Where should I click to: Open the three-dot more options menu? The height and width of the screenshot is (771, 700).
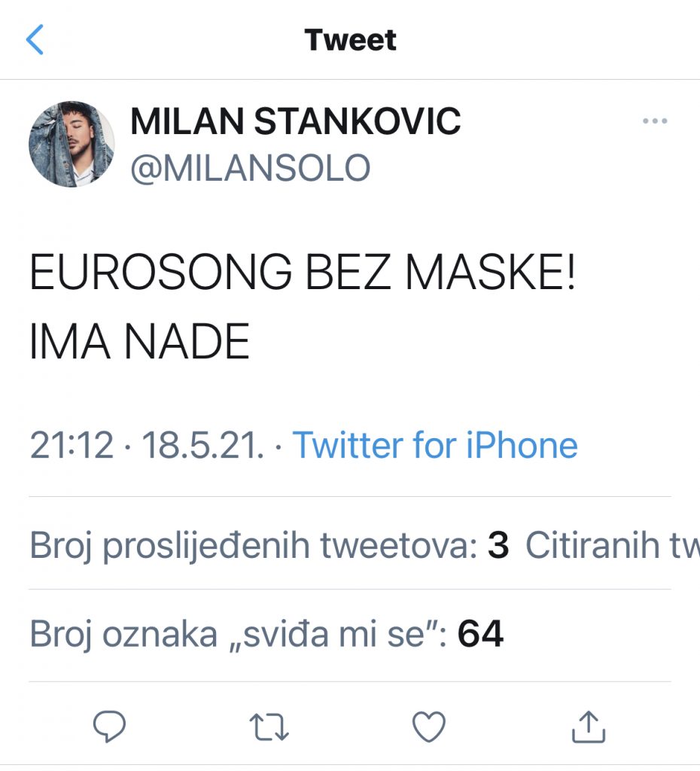click(654, 122)
